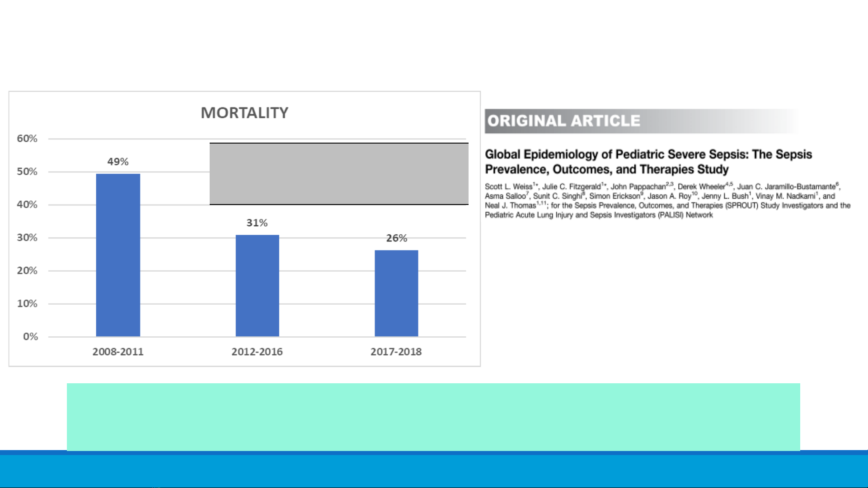Viewport: 868px width, 488px height.
Task: Click the MORTALITY chart title
Action: 244,113
